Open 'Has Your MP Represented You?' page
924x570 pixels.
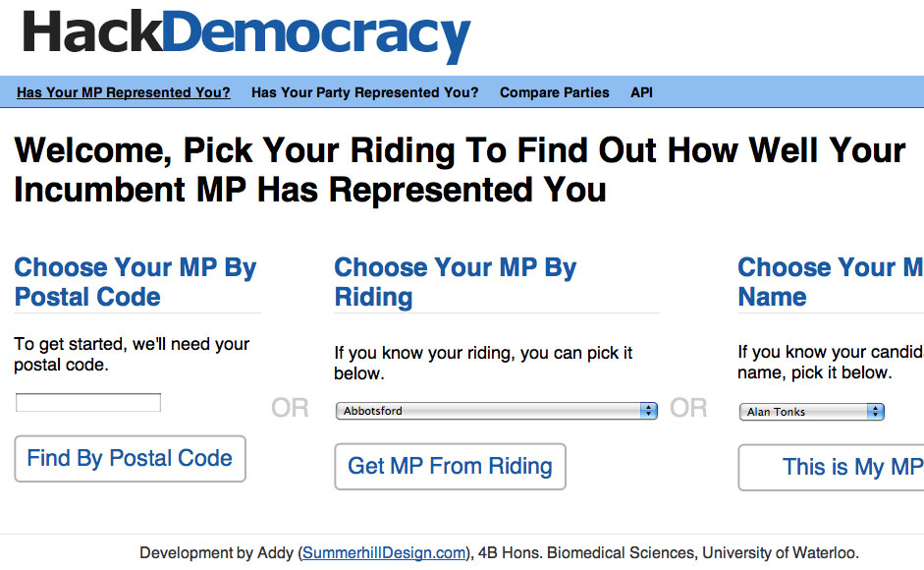[124, 92]
